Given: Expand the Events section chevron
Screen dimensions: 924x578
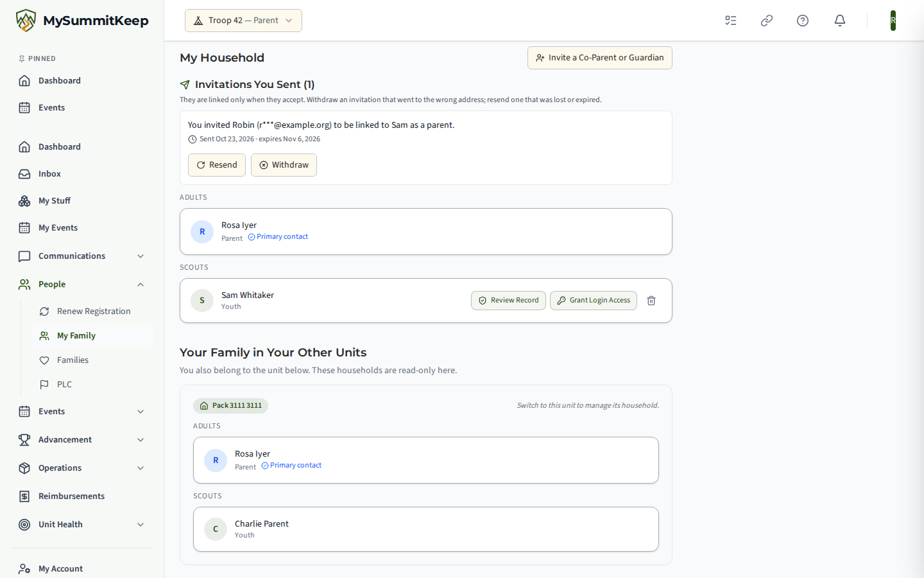Looking at the screenshot, I should [x=141, y=412].
